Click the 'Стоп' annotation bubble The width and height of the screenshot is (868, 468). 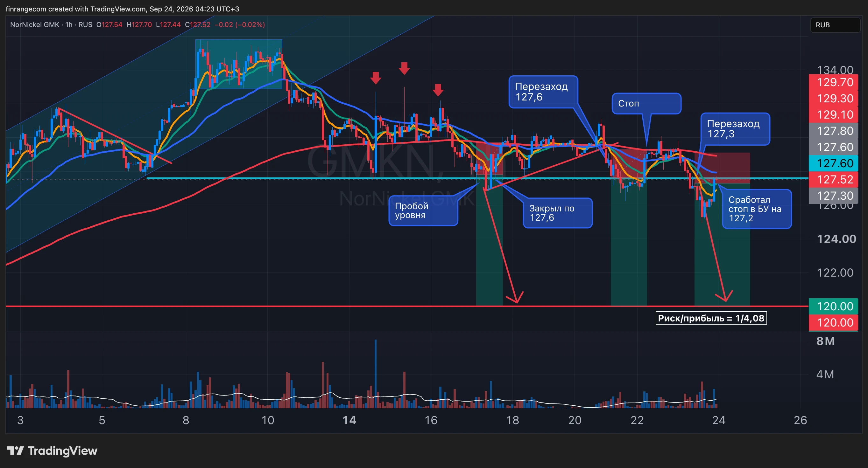tap(646, 103)
